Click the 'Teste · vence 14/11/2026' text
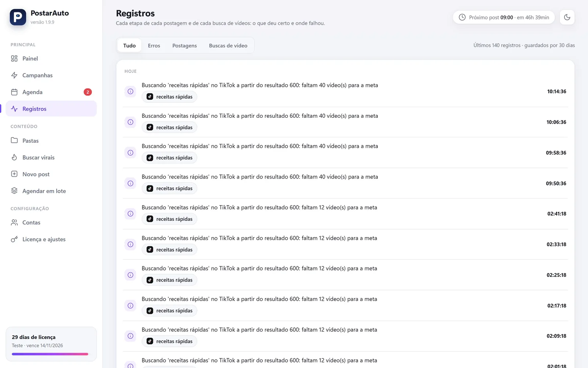The image size is (588, 368). coord(37,346)
